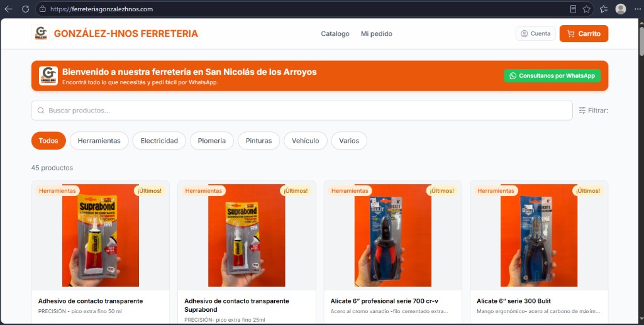Go back in browser history

tap(8, 9)
